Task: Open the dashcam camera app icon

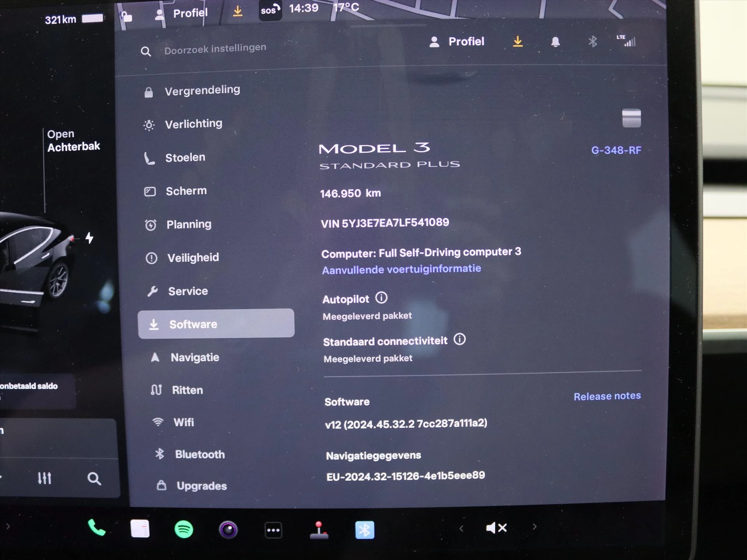Action: click(x=228, y=530)
